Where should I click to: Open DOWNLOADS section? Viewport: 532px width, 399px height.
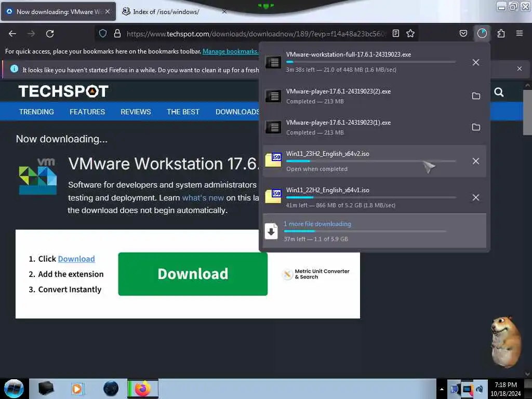pyautogui.click(x=237, y=112)
